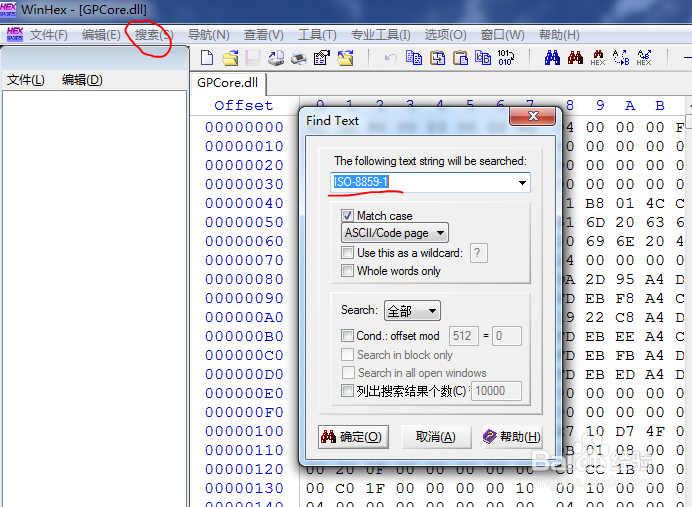The width and height of the screenshot is (692, 507).
Task: Open the 文件(F) menu
Action: tap(49, 34)
